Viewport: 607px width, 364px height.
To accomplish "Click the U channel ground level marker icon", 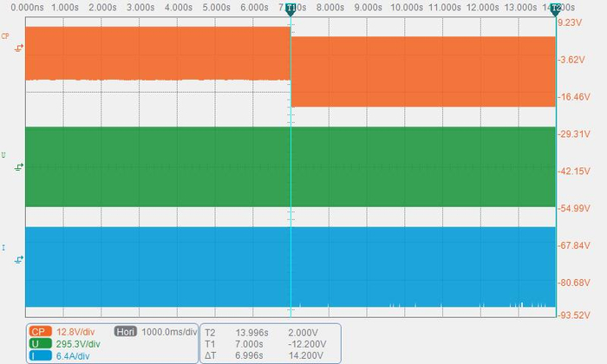I will (x=18, y=167).
